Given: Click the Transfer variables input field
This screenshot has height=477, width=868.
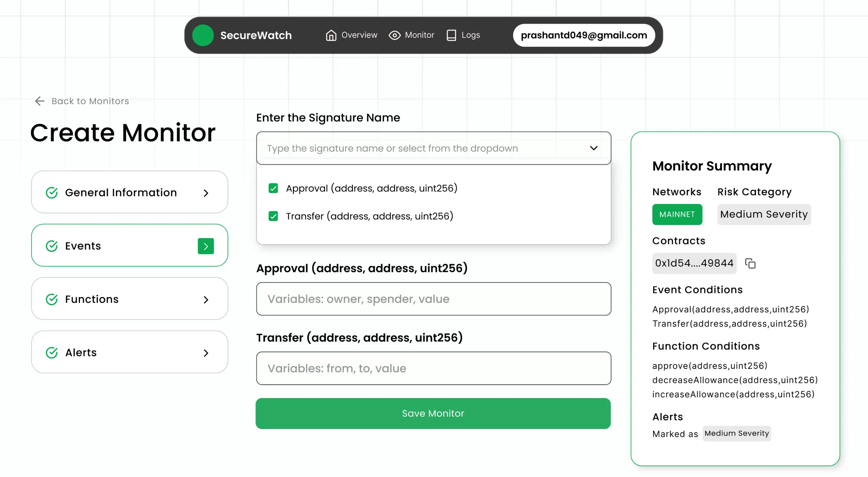Looking at the screenshot, I should pos(433,368).
